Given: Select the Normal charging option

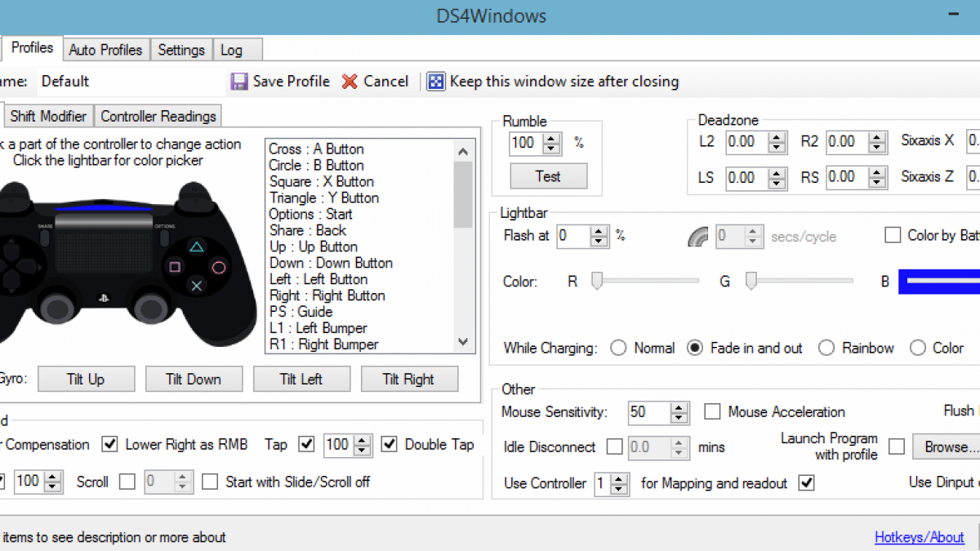Looking at the screenshot, I should tap(619, 348).
